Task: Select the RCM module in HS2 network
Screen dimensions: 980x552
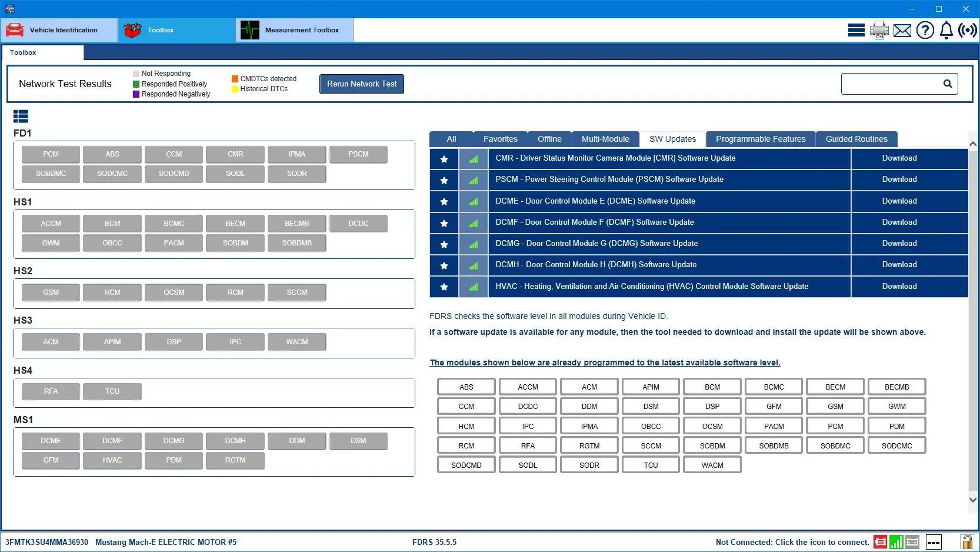Action: pyautogui.click(x=235, y=292)
